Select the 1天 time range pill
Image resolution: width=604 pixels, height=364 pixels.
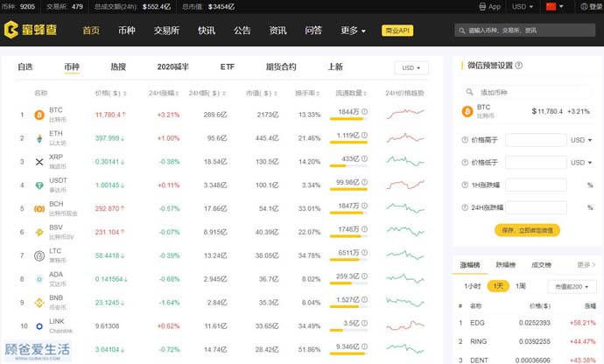click(498, 286)
